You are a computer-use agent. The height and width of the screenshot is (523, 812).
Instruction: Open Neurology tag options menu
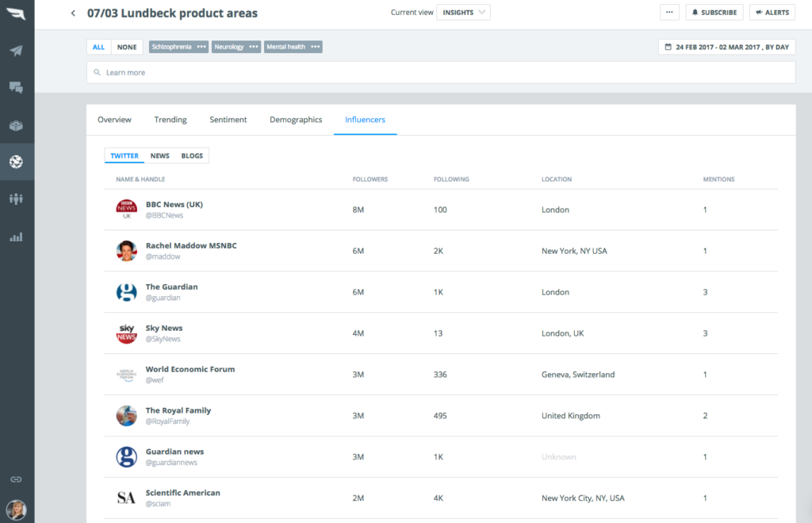[x=253, y=47]
